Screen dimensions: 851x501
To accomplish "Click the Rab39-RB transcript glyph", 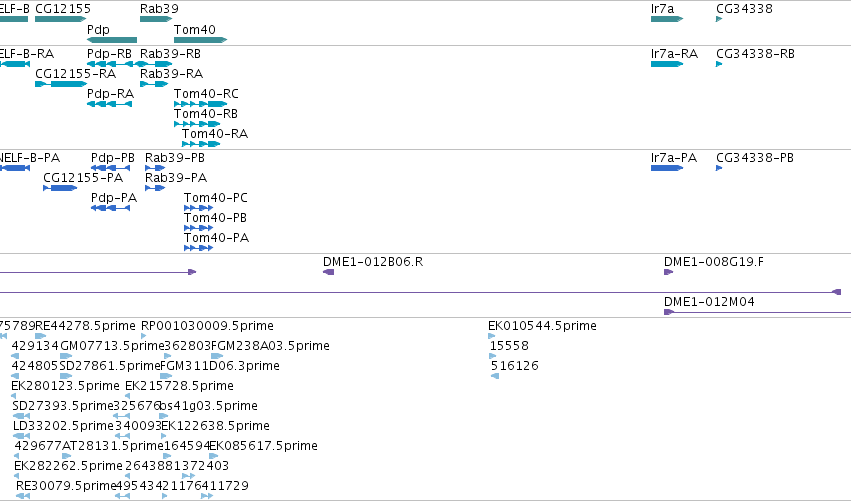I will coord(156,64).
